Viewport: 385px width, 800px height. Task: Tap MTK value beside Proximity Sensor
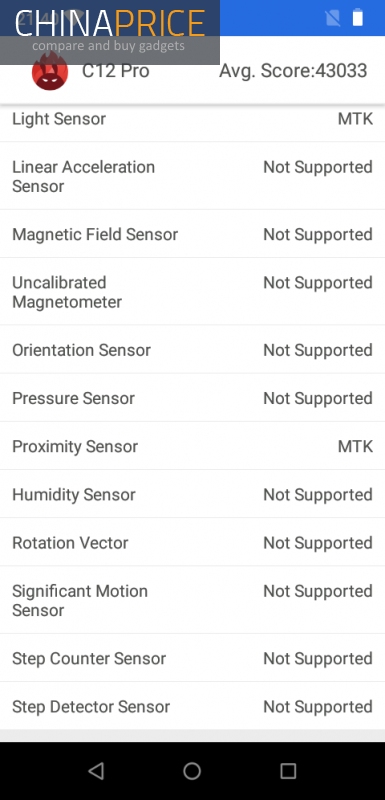click(355, 446)
